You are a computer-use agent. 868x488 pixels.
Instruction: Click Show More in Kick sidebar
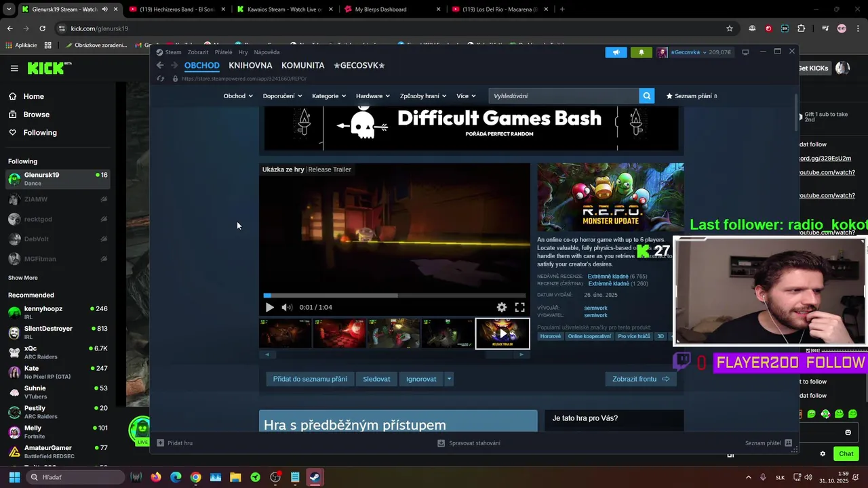click(23, 278)
